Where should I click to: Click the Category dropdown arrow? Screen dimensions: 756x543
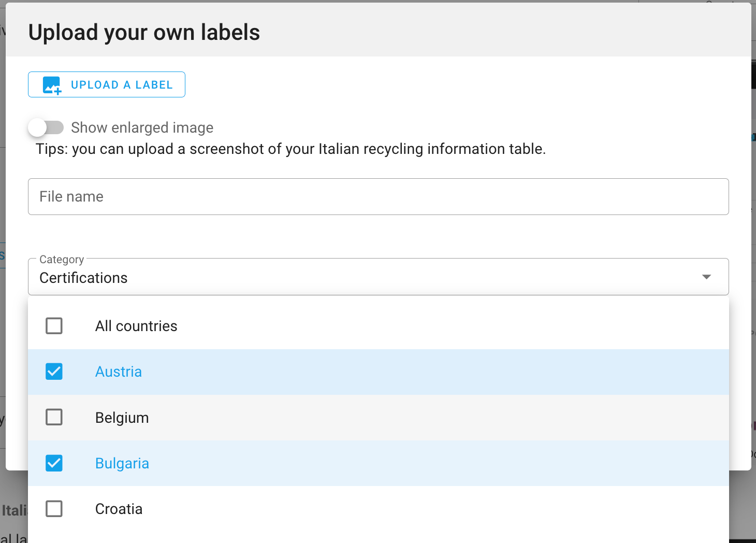[706, 277]
